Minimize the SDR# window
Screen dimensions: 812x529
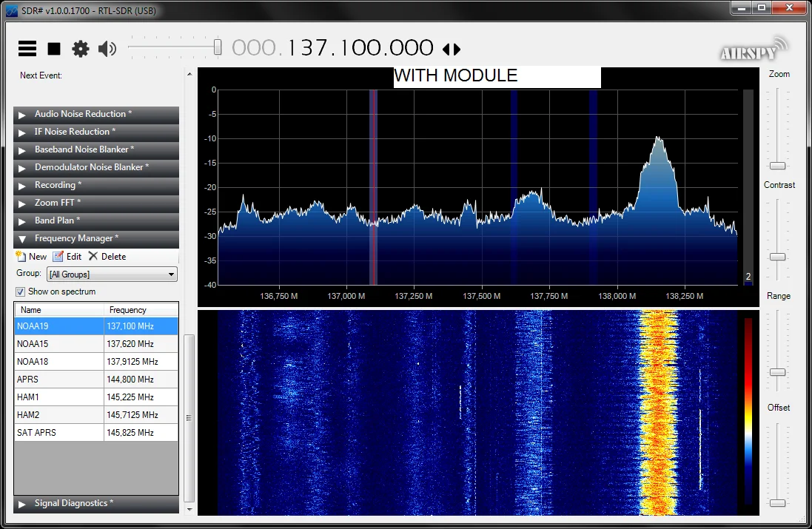click(742, 7)
